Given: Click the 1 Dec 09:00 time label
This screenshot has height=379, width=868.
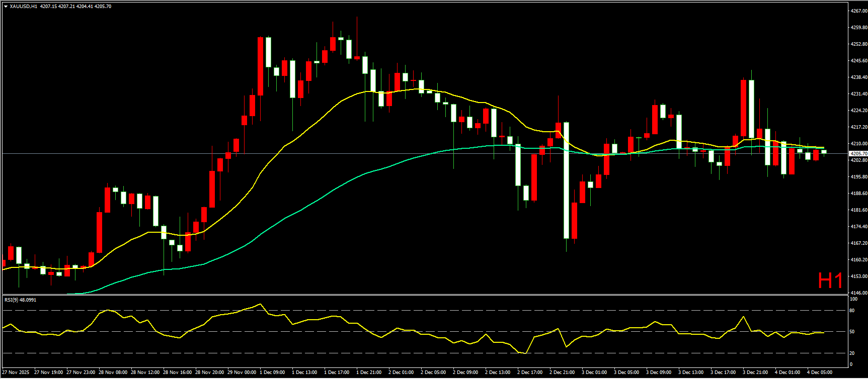Looking at the screenshot, I should (x=272, y=372).
